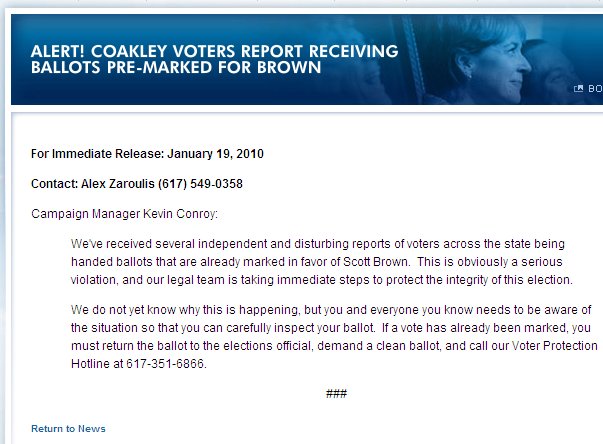Image resolution: width=603 pixels, height=444 pixels.
Task: Click the For Immediate Release date line
Action: [147, 154]
